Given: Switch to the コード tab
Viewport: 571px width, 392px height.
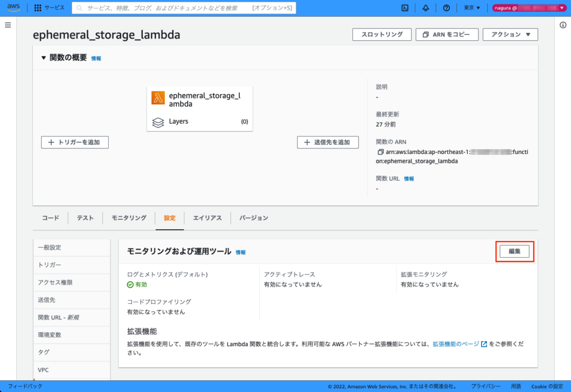Looking at the screenshot, I should coord(51,218).
